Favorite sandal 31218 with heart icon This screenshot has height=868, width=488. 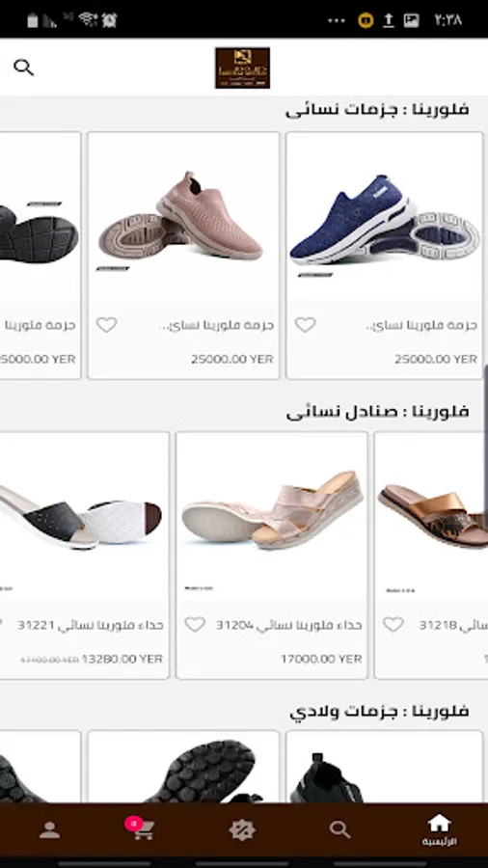393,625
